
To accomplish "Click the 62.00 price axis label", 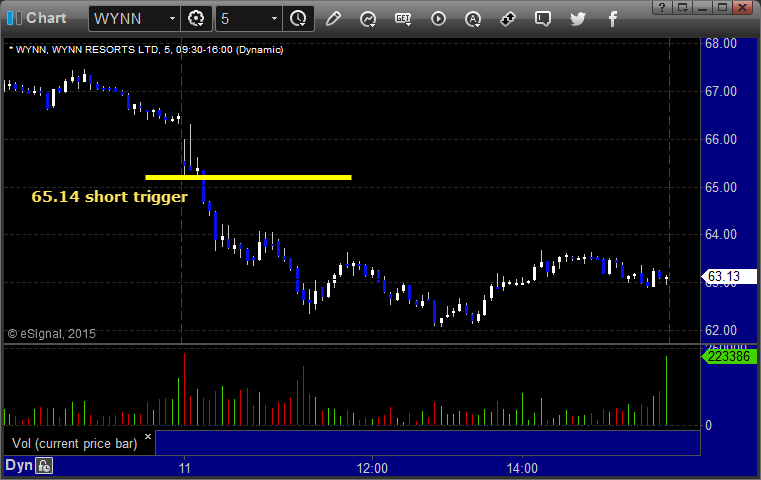I will (x=721, y=331).
